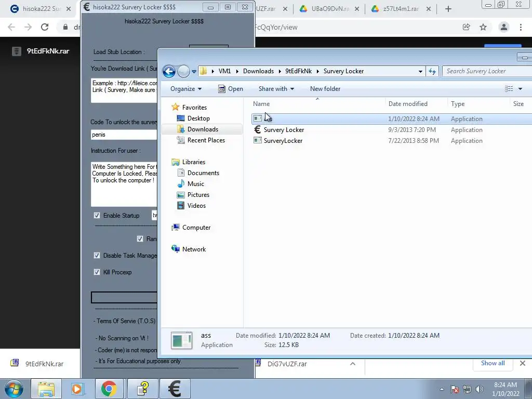This screenshot has width=532, height=399.
Task: Expand the address bar history dropdown
Action: tap(420, 72)
